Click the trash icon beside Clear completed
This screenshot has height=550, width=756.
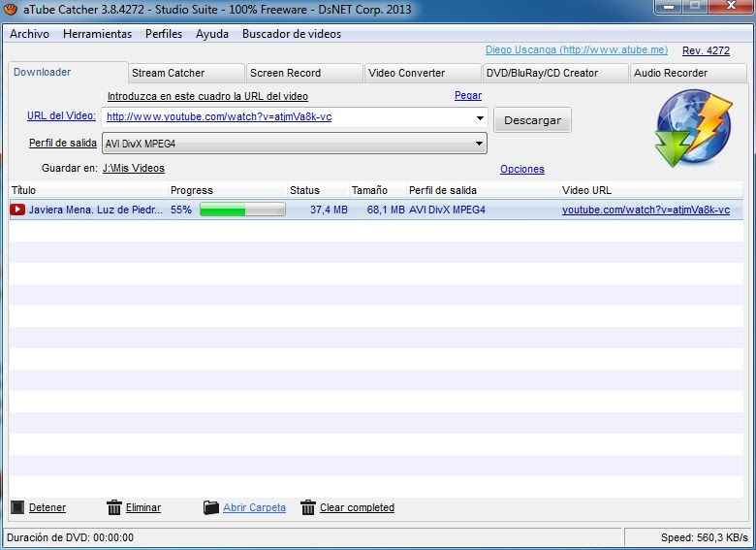click(x=307, y=507)
